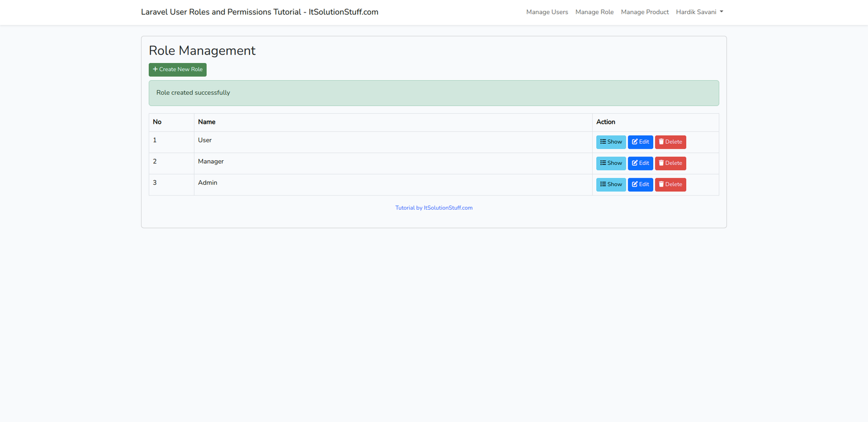Open Manage Role navigation link
The height and width of the screenshot is (422, 868).
click(594, 12)
